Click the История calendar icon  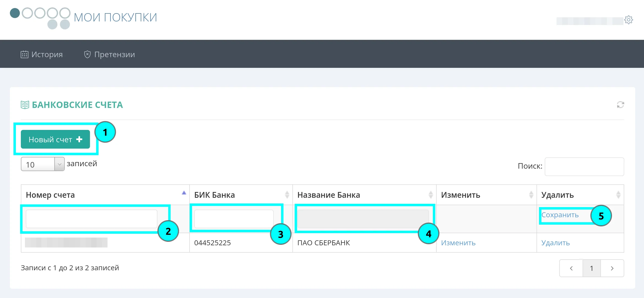pos(24,54)
